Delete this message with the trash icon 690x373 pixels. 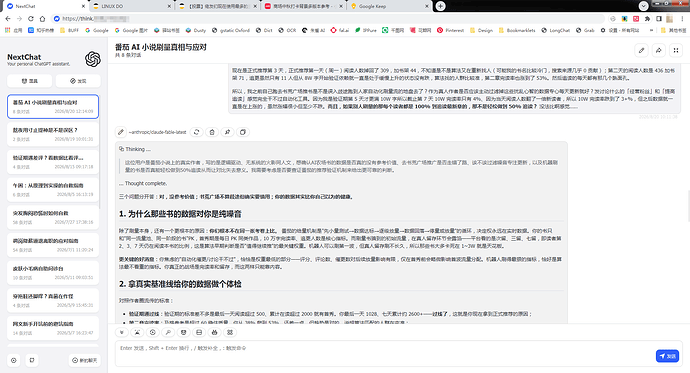(212, 132)
